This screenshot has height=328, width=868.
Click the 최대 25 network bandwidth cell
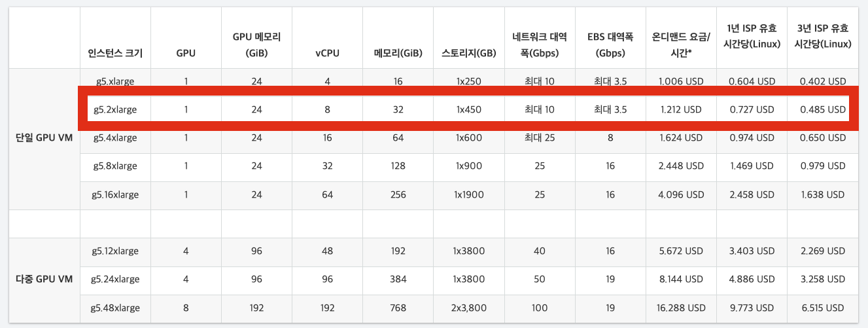(x=540, y=137)
